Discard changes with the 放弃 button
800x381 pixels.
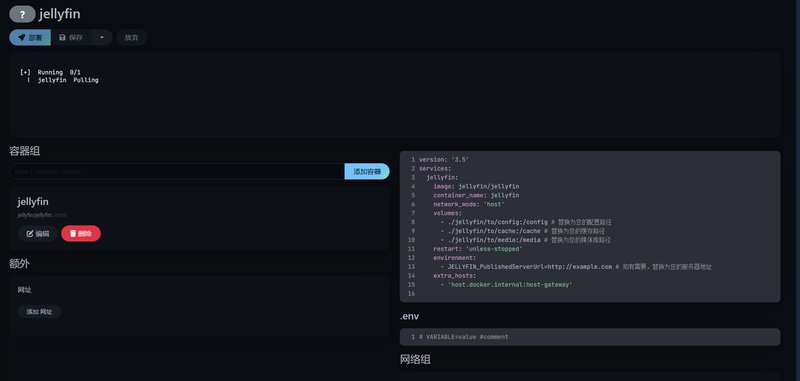click(x=132, y=37)
